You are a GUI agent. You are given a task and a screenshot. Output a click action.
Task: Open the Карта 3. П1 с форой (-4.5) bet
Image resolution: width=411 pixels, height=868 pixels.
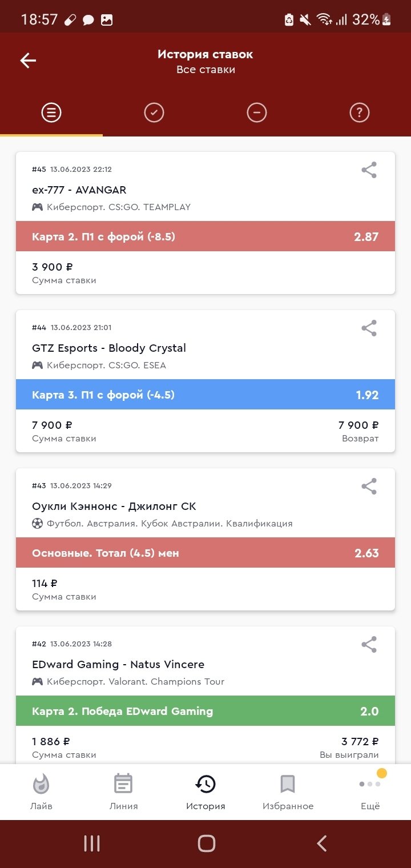205,395
